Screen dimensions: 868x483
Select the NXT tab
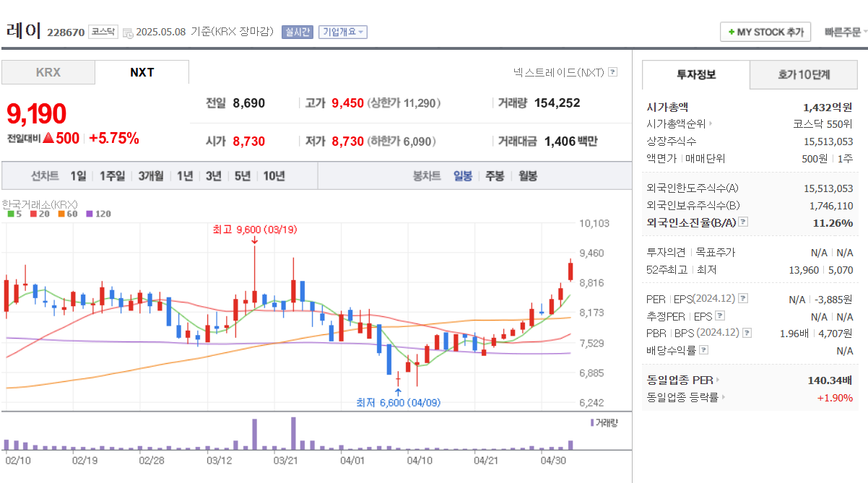(142, 72)
